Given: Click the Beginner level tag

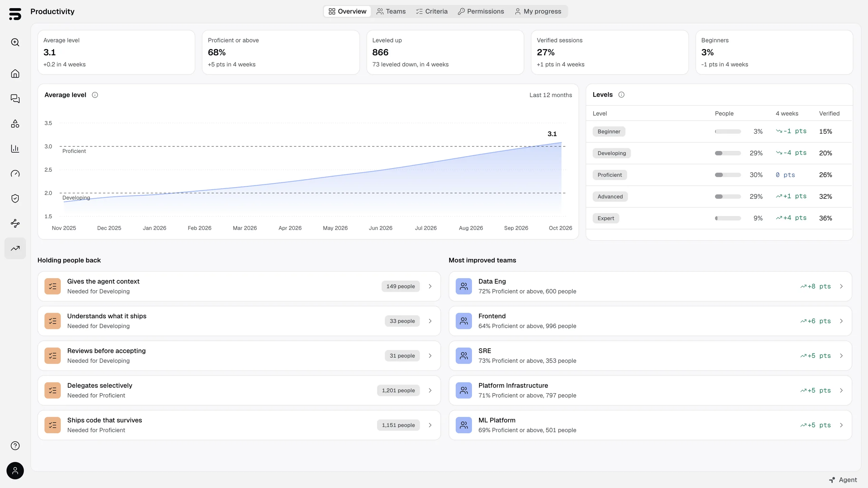Looking at the screenshot, I should [x=609, y=131].
